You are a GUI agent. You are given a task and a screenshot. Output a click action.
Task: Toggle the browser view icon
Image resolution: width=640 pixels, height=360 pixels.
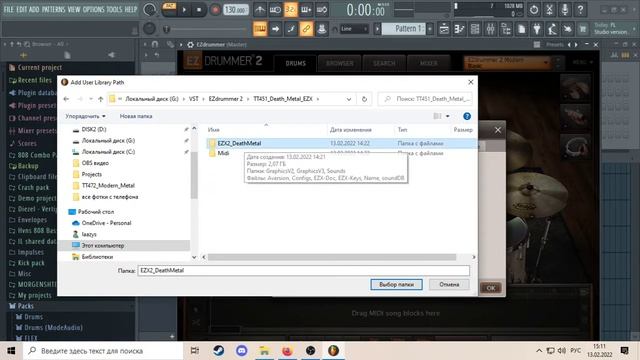pyautogui.click(x=506, y=29)
